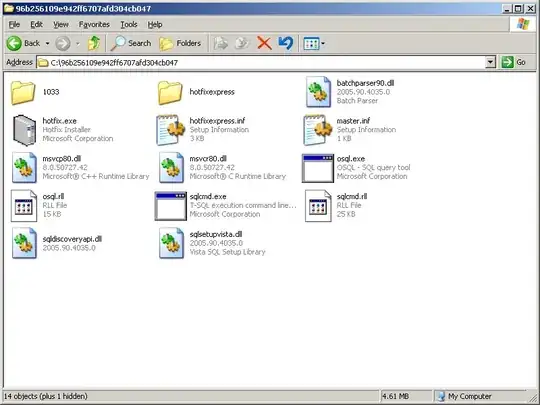Click the sqlcmd.exe file name
540x405 pixels.
(208, 197)
